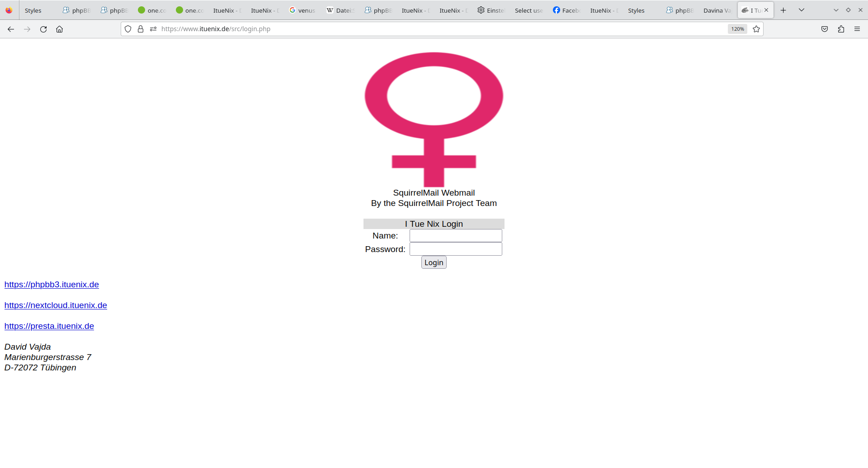Open the phpbb3.ituenix.de link
This screenshot has width=868, height=468.
click(x=52, y=285)
